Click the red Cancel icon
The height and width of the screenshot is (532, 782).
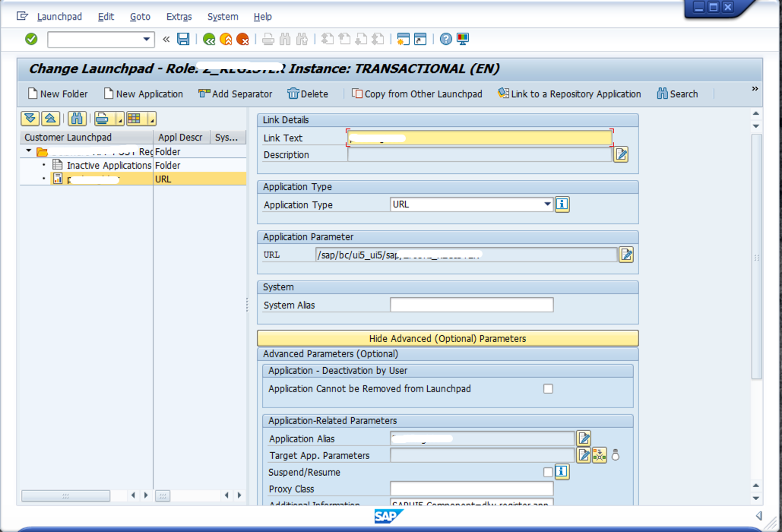243,39
